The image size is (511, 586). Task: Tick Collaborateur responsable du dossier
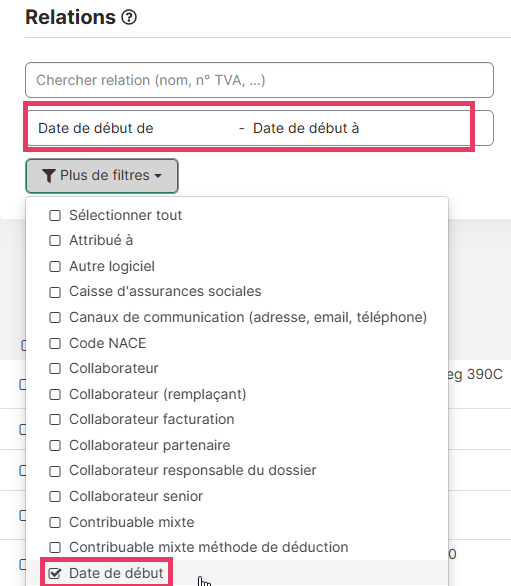(55, 471)
